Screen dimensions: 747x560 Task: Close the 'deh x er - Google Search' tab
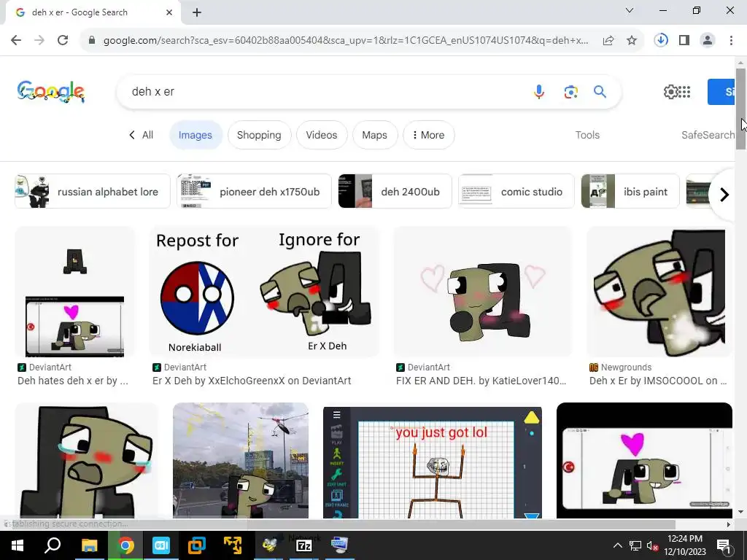pos(169,12)
